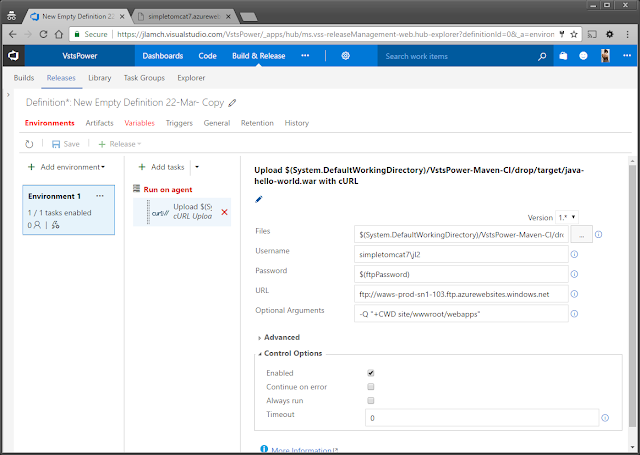Open the settings gear in the top navigation bar
The width and height of the screenshot is (640, 455).
tap(345, 56)
